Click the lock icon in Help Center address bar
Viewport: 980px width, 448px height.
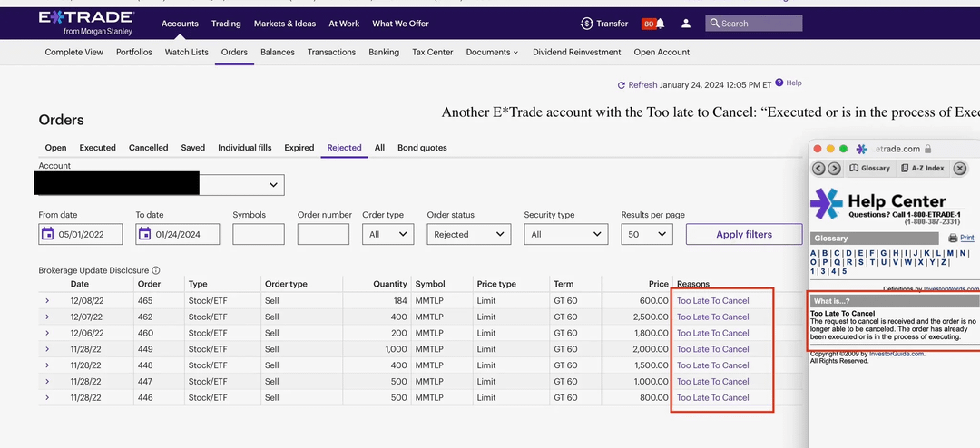[x=928, y=149]
